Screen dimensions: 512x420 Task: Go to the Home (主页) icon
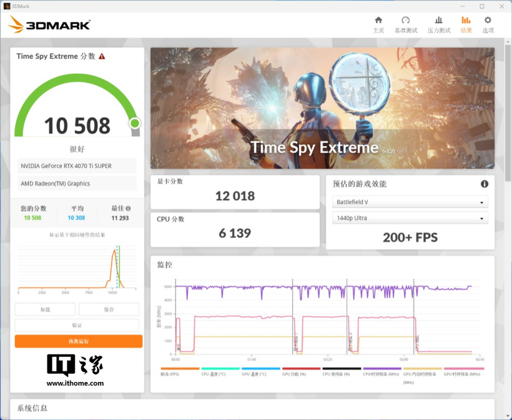[x=378, y=24]
